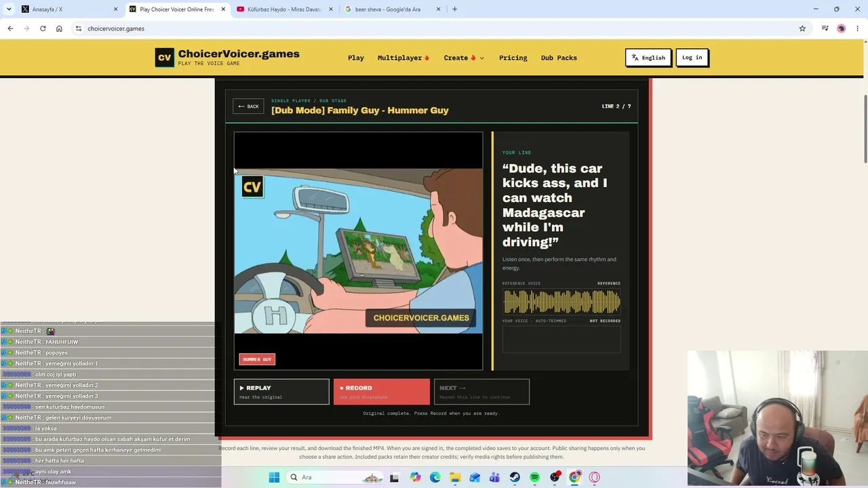Open Steam from the taskbar
The height and width of the screenshot is (488, 868).
coord(515,477)
